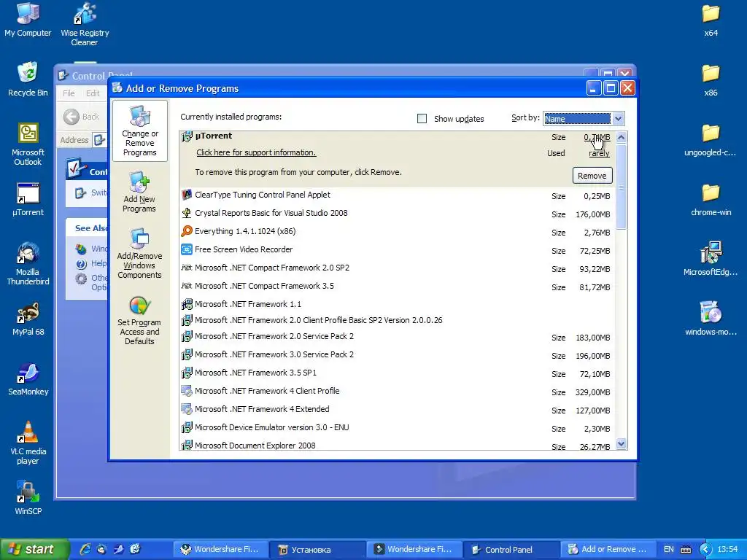
Task: Click scrollbar up arrow in programs list
Action: [621, 138]
